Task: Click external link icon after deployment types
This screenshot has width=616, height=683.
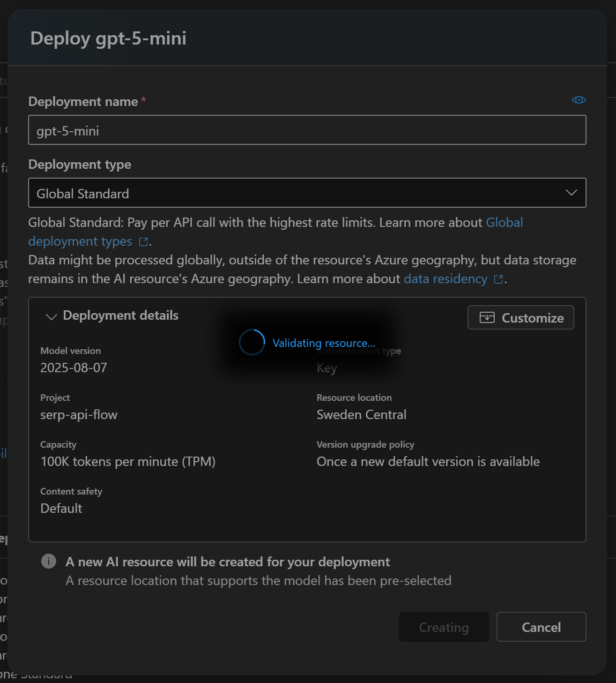Action: coord(143,242)
